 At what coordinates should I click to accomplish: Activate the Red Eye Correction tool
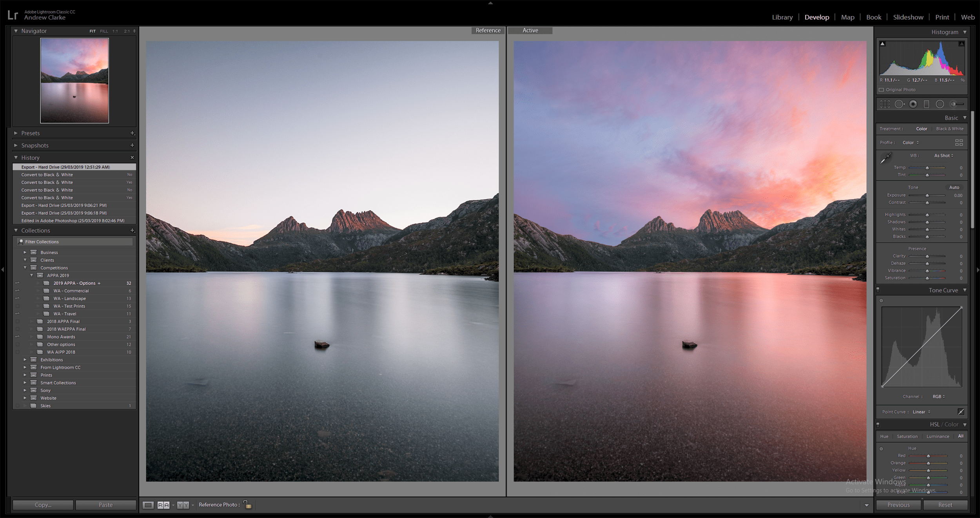pos(913,104)
